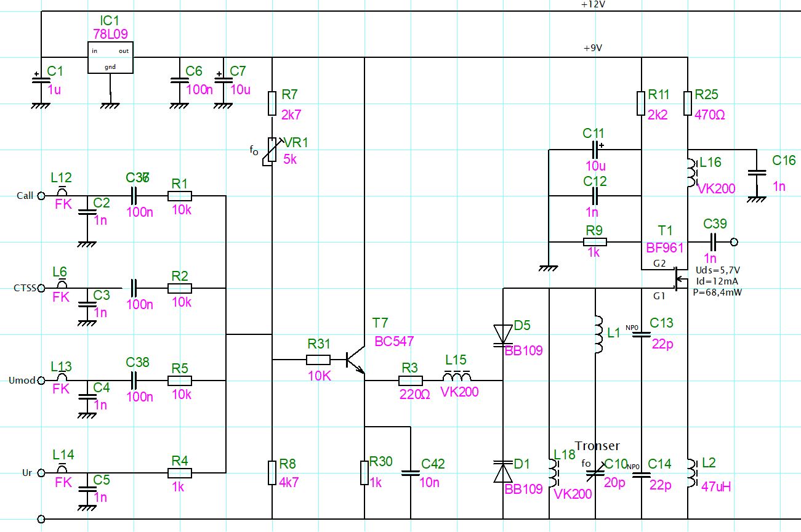Select resistor R5 10k symbol
Viewport: 801px width, 532px height.
(180, 381)
